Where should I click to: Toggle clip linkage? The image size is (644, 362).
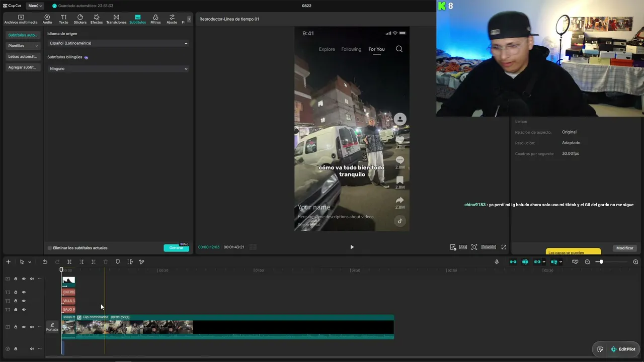[x=537, y=262]
